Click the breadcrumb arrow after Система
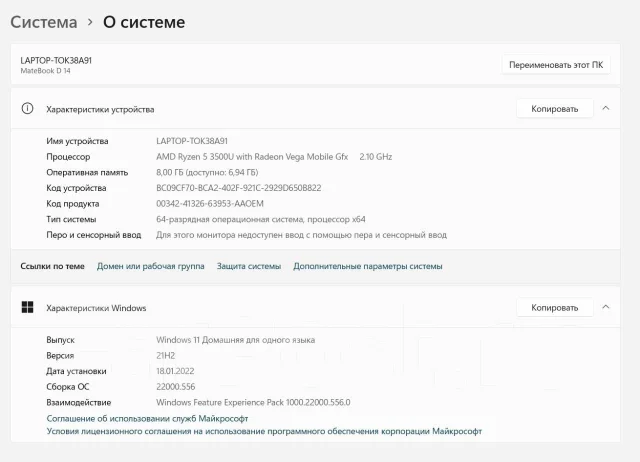640x462 pixels. [90, 22]
